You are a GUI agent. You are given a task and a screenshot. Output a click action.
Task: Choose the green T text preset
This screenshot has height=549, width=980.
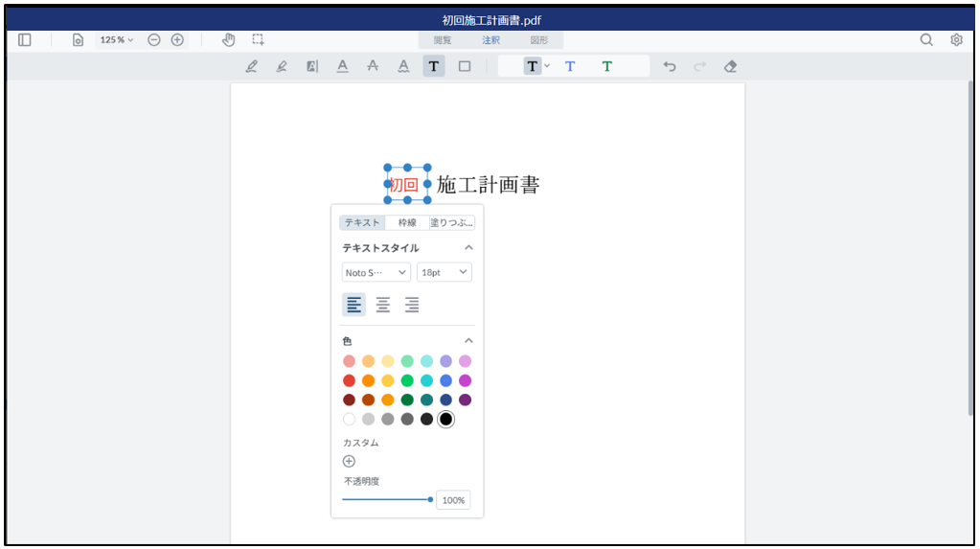607,66
